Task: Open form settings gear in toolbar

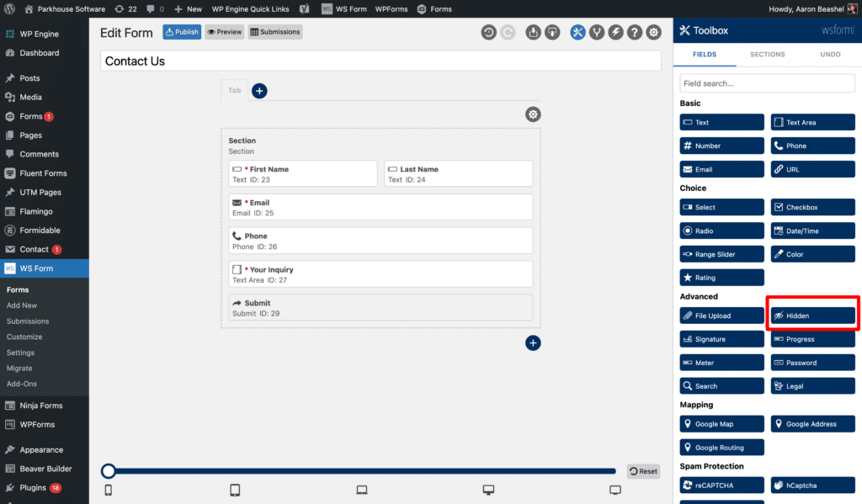Action: pos(653,33)
